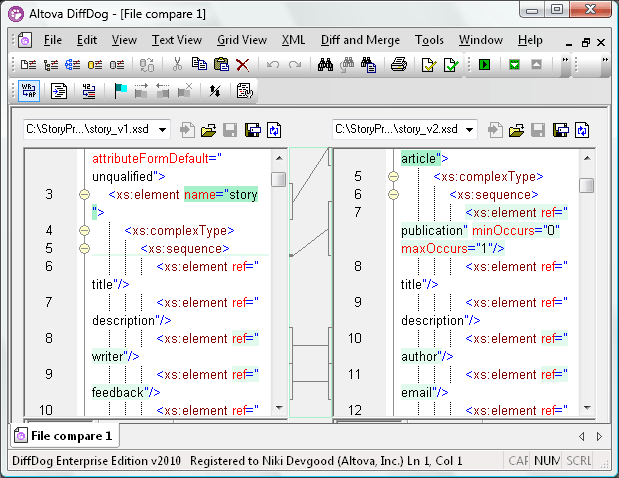Toggle word wrap WRAP icon
Screen dimensions: 619x478
click(29, 91)
